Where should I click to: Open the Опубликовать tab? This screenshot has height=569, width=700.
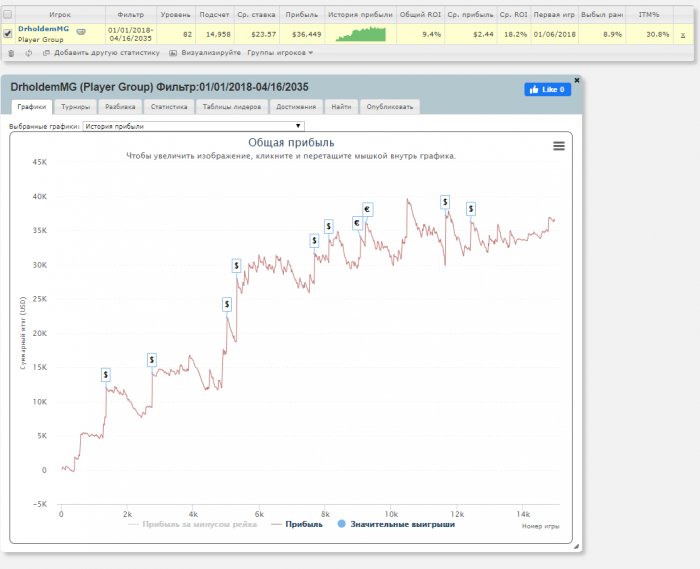[x=390, y=107]
